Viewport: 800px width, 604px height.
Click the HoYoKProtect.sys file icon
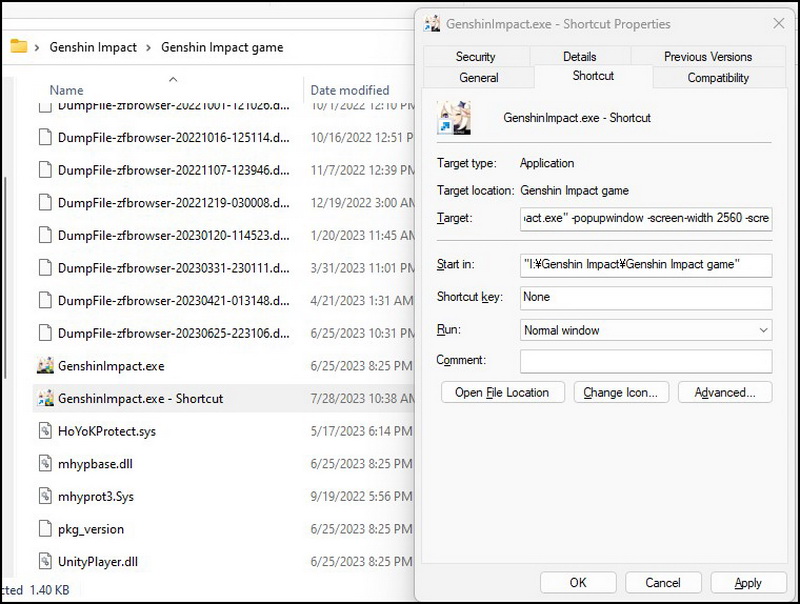click(x=45, y=431)
